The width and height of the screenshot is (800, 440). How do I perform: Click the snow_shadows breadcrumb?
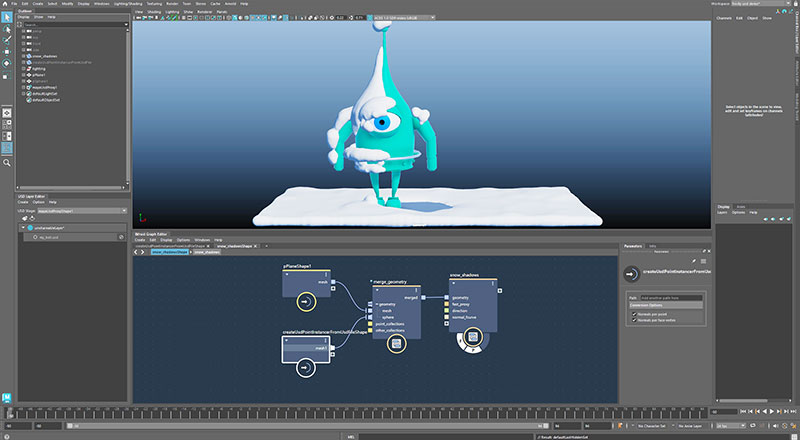point(207,252)
